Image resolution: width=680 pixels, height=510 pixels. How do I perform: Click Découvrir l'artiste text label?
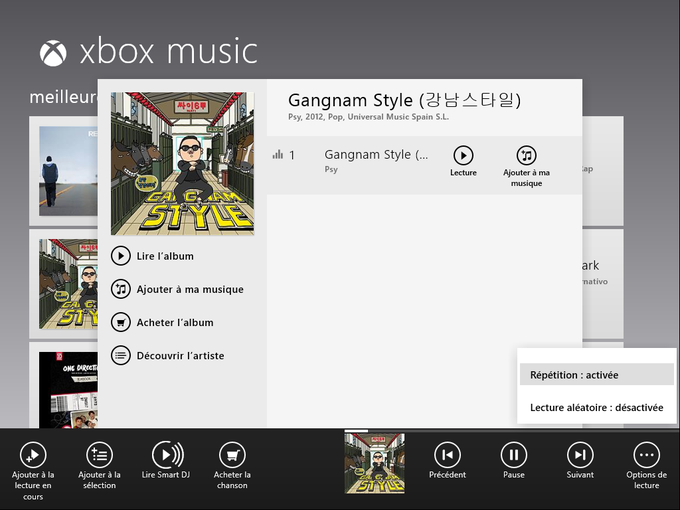[x=180, y=356]
